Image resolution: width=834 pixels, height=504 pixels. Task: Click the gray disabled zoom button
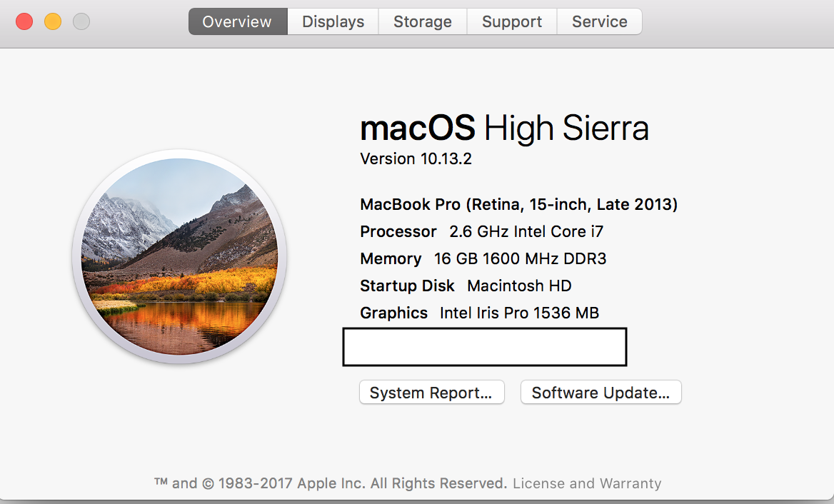point(81,21)
